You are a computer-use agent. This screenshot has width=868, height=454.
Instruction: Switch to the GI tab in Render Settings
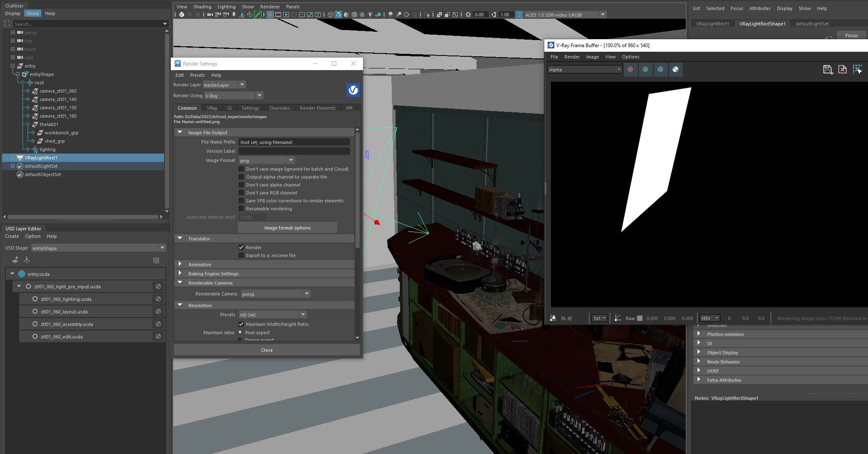coord(229,108)
